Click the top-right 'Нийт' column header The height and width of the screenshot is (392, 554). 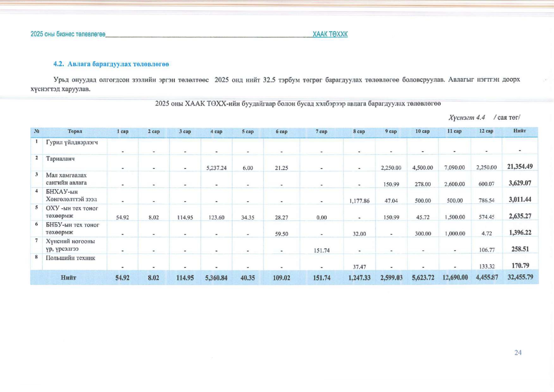519,131
